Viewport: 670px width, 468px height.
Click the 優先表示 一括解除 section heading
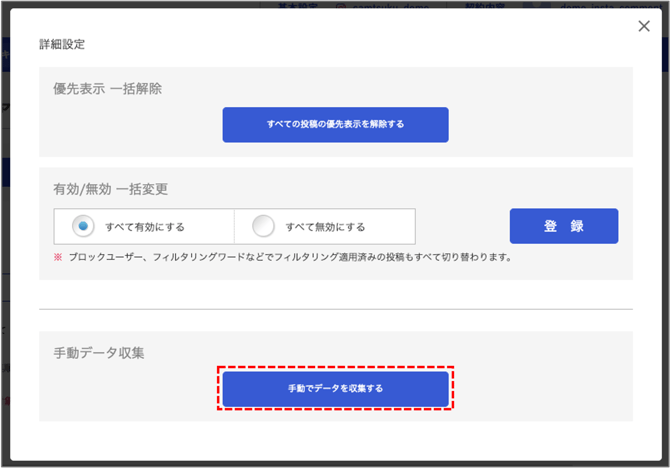pos(107,88)
